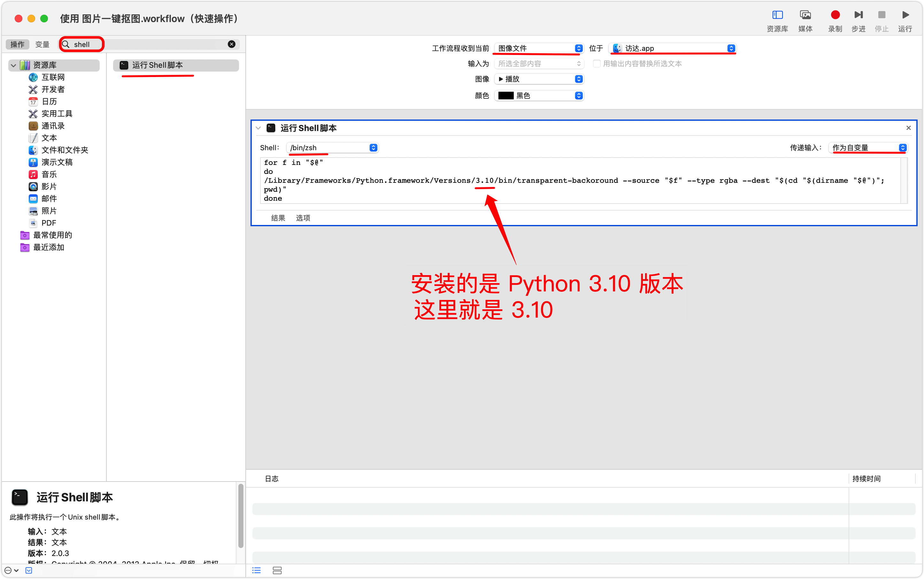The image size is (924, 579).
Task: Switch to 操作 tab
Action: 17,44
